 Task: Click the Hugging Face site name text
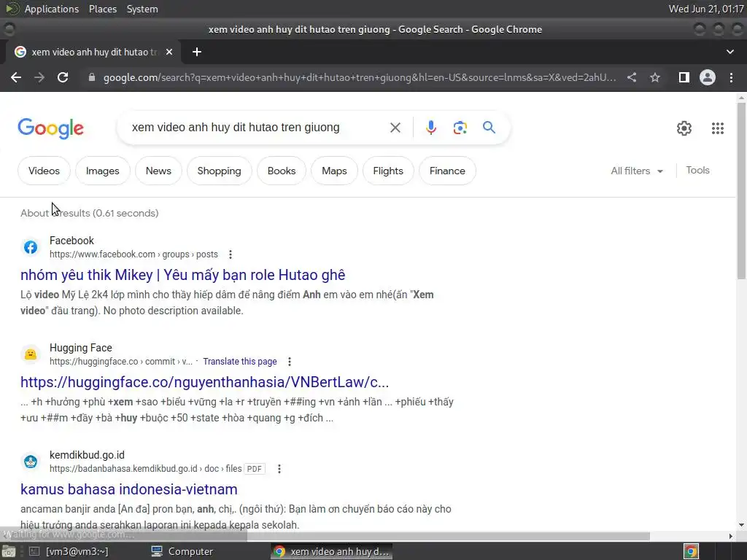(80, 348)
